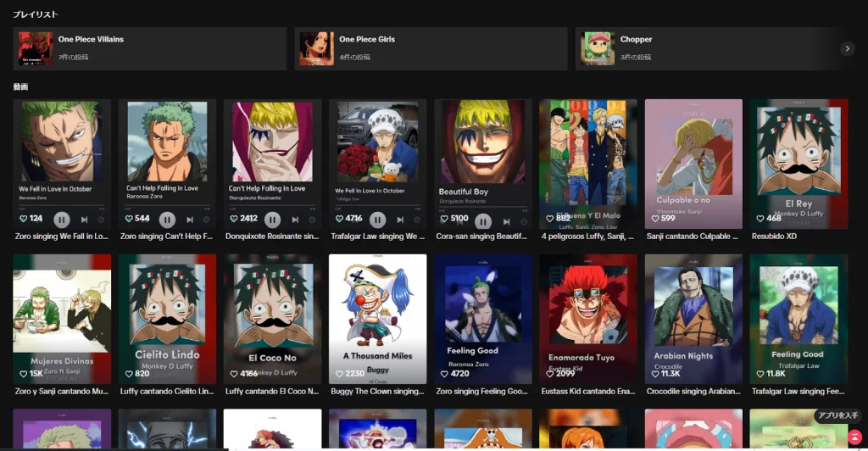This screenshot has width=868, height=451.
Task: Click title 'Cora-san singing Beautif...'
Action: coord(481,237)
